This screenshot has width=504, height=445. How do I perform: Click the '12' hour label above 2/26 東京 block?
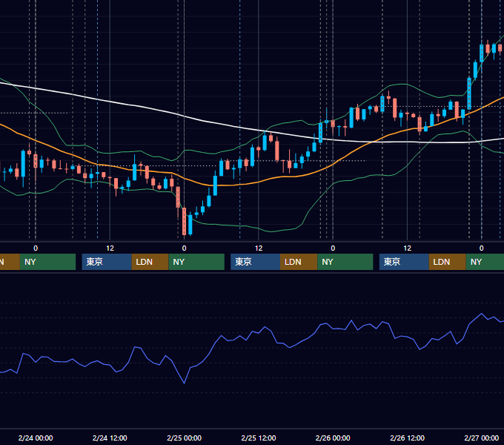click(407, 248)
